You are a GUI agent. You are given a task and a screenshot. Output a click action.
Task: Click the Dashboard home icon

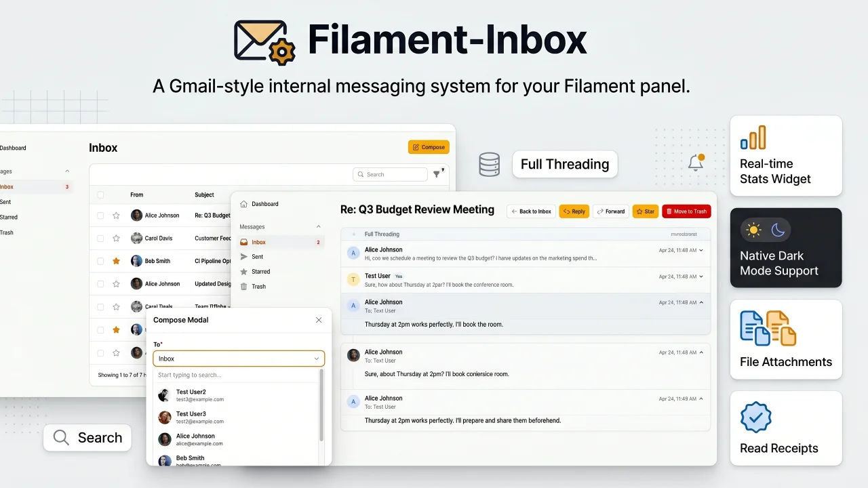(x=243, y=204)
